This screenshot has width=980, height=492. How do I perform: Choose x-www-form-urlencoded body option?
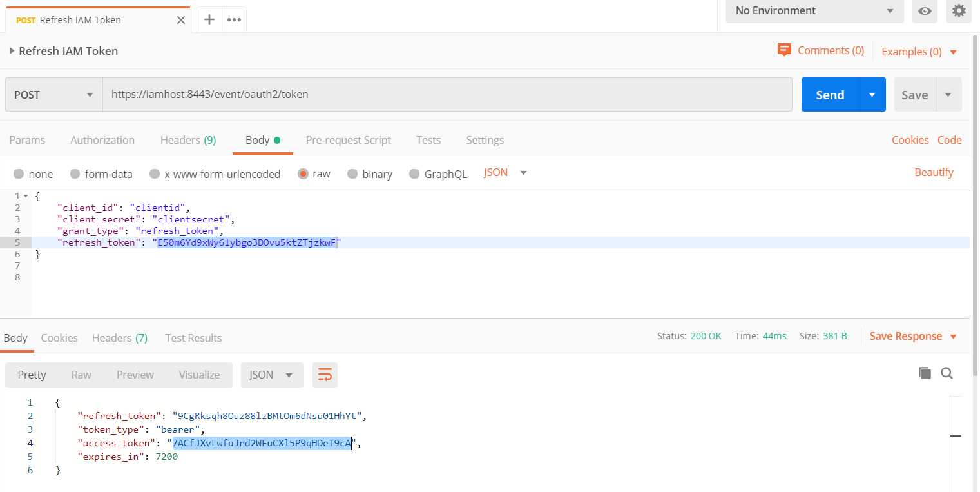[215, 173]
